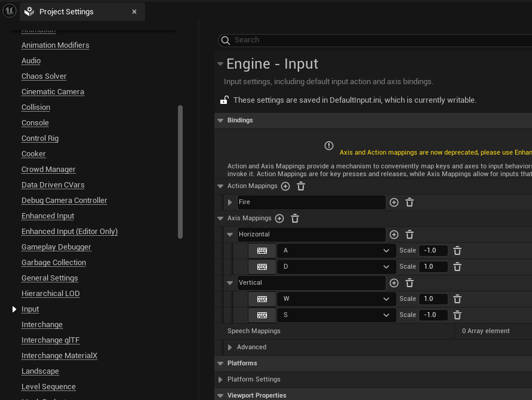Open the A key dropdown
The image size is (532, 400).
pyautogui.click(x=337, y=250)
